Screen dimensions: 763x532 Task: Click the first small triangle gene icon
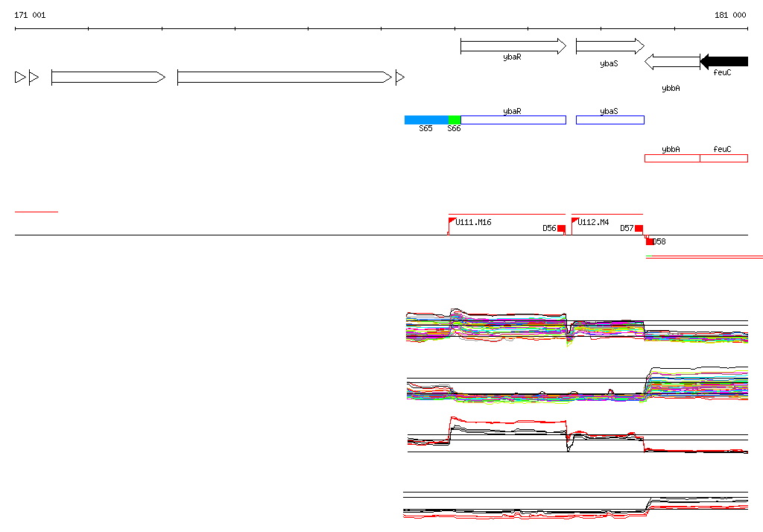(20, 77)
